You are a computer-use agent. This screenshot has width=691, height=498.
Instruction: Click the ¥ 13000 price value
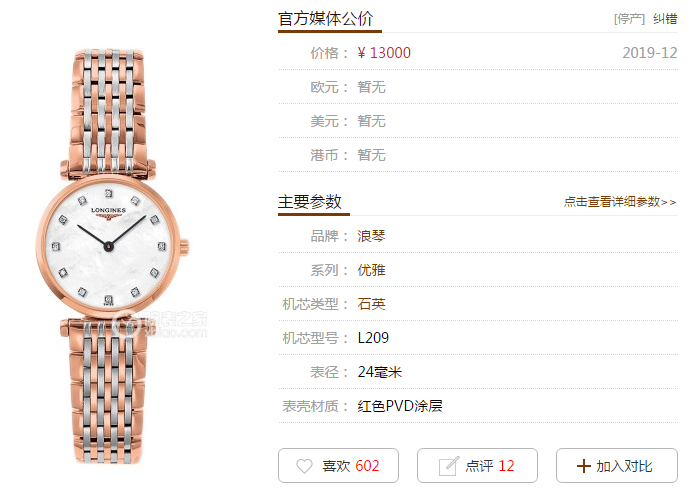384,53
